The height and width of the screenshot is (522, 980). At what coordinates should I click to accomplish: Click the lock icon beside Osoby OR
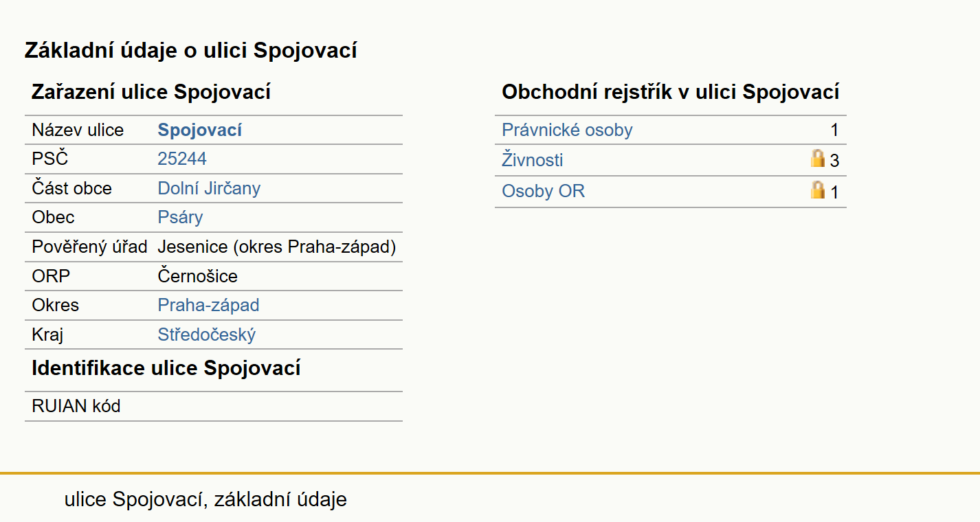[817, 190]
